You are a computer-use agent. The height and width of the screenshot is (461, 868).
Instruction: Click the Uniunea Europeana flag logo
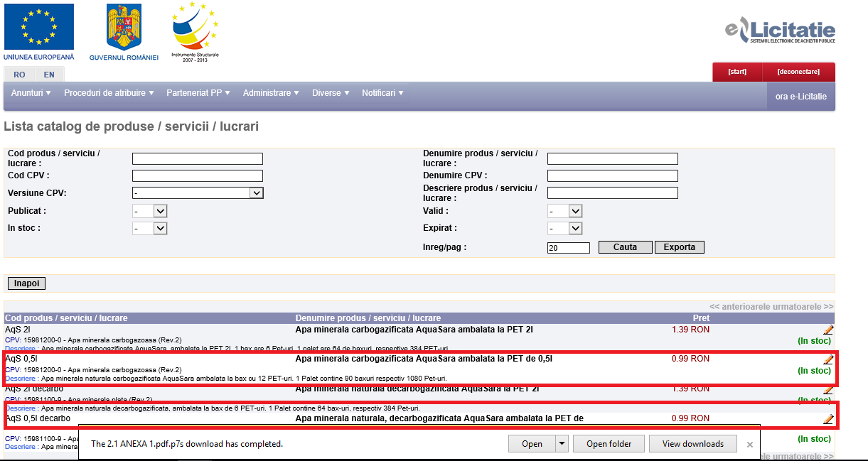pos(38,27)
